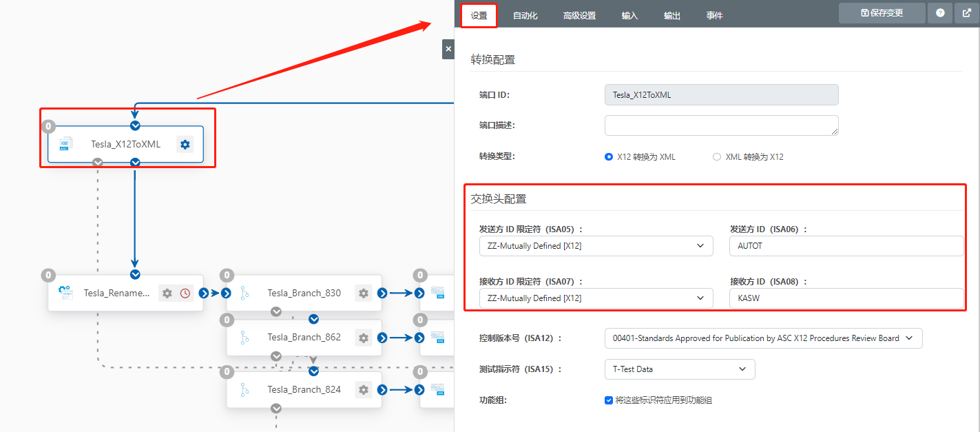Click the 发送方 ID (ISA06) field with AUTOT
The width and height of the screenshot is (980, 432).
(846, 246)
